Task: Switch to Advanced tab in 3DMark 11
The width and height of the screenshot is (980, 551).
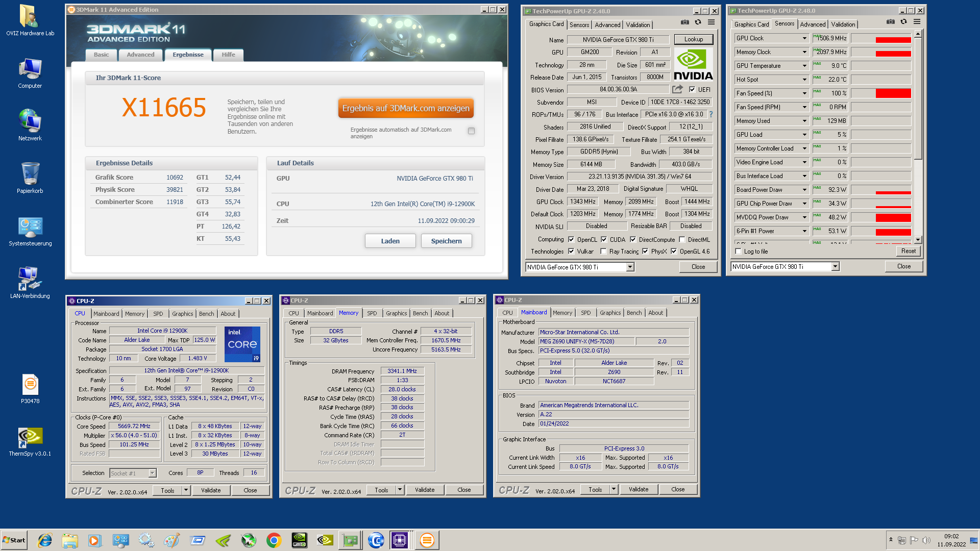Action: pos(140,55)
